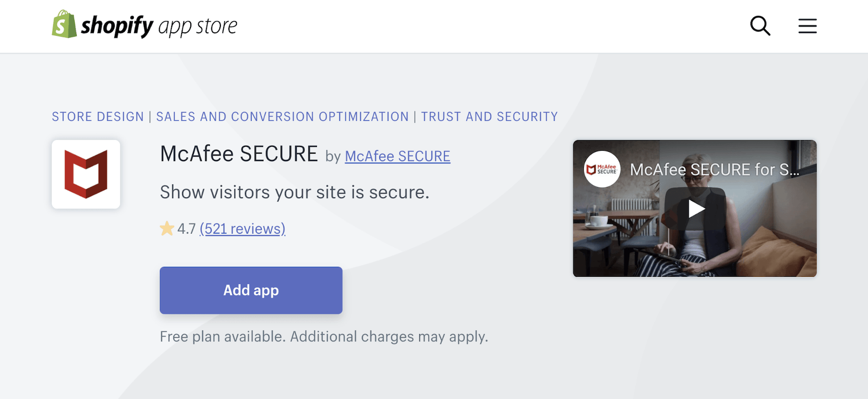Click the McAfee SECURE app title heading

tap(239, 154)
